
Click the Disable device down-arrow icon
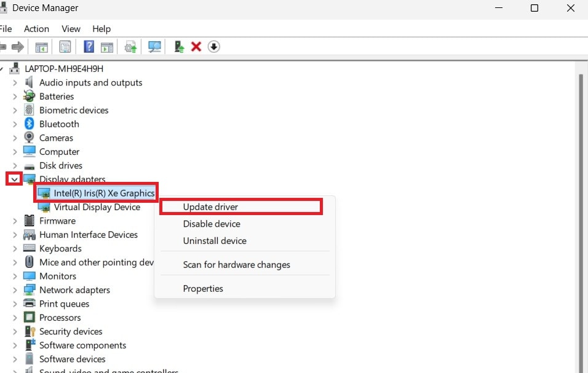tap(214, 47)
